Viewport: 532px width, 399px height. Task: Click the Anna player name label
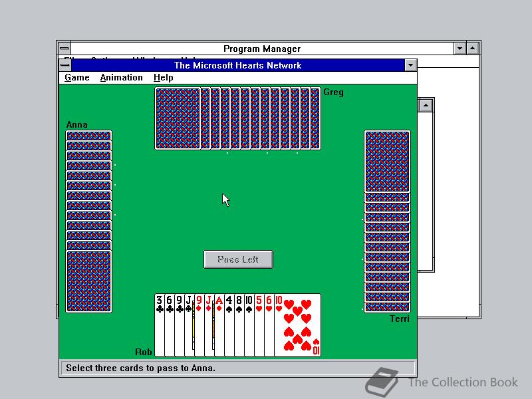point(77,124)
